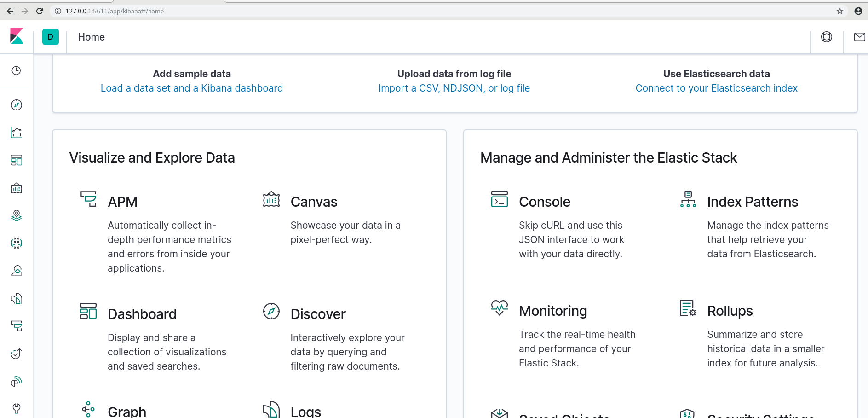Click the Canvas card icon

271,199
